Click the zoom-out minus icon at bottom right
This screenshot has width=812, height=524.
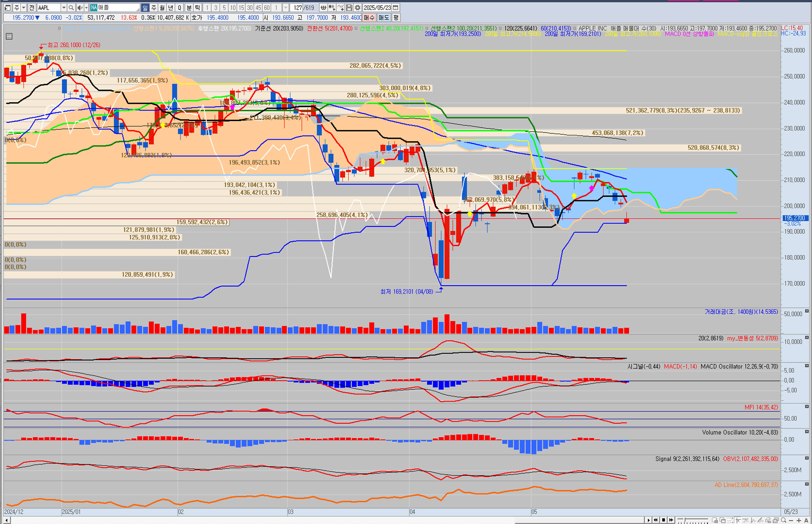[x=791, y=520]
